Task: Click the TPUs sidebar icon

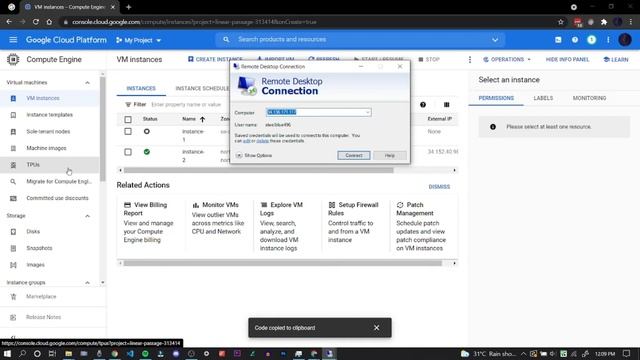Action: (13, 165)
